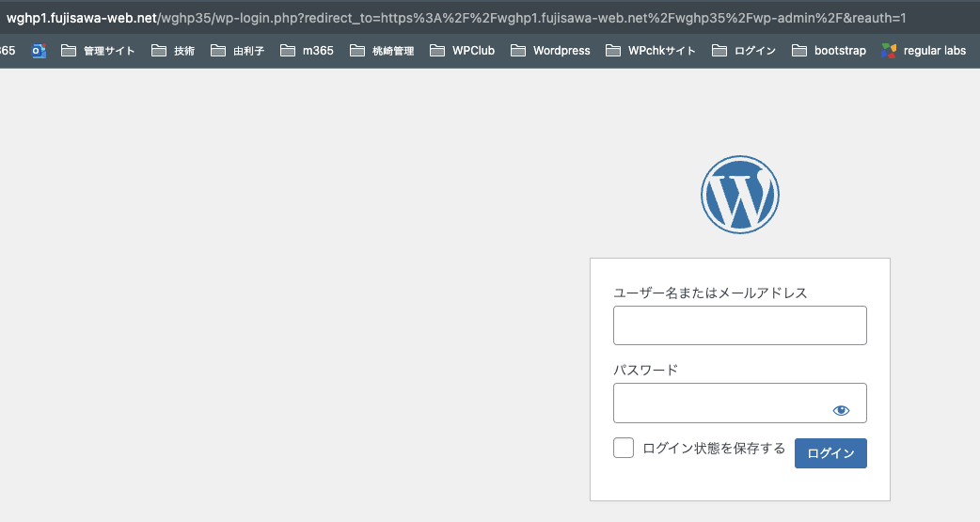Click the パスワード label text

(645, 370)
